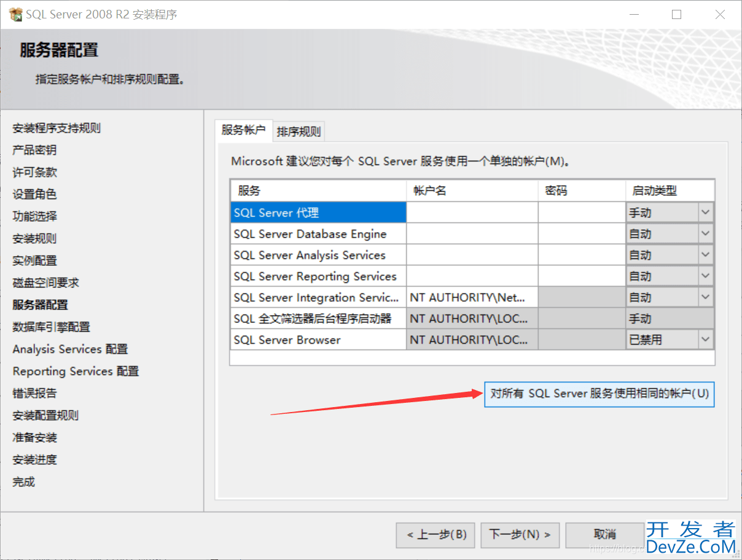This screenshot has height=560, width=742.
Task: Click the 启动类型 column header
Action: 670,190
